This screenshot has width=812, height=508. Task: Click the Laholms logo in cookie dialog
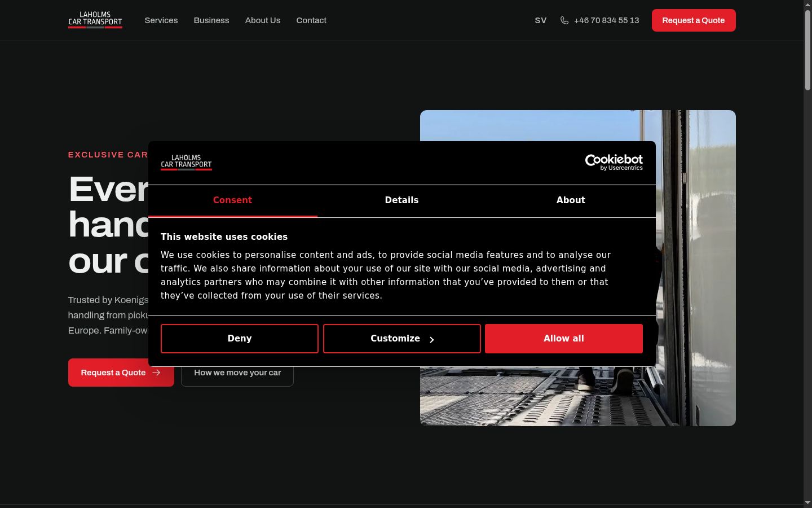(186, 163)
